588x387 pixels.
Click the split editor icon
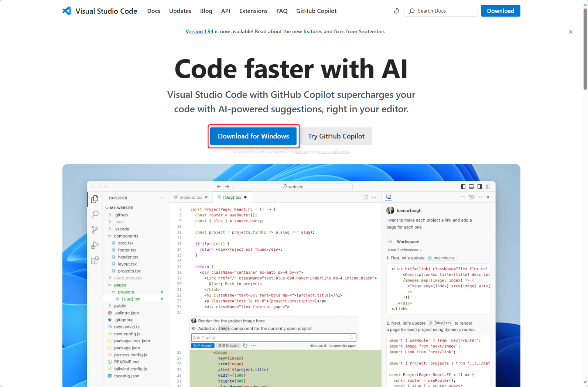(366, 197)
